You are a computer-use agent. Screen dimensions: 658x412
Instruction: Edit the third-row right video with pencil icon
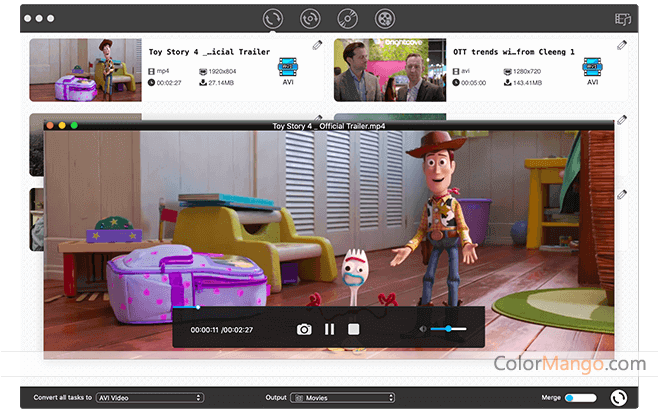click(622, 195)
